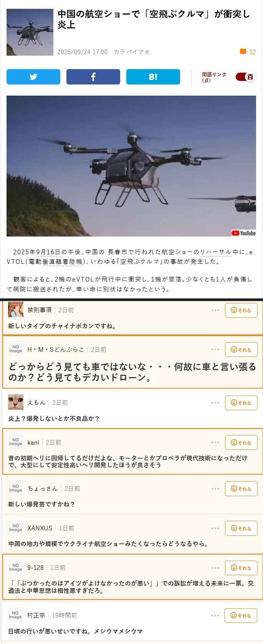Open more options on 禁則事項's comment

tap(215, 310)
